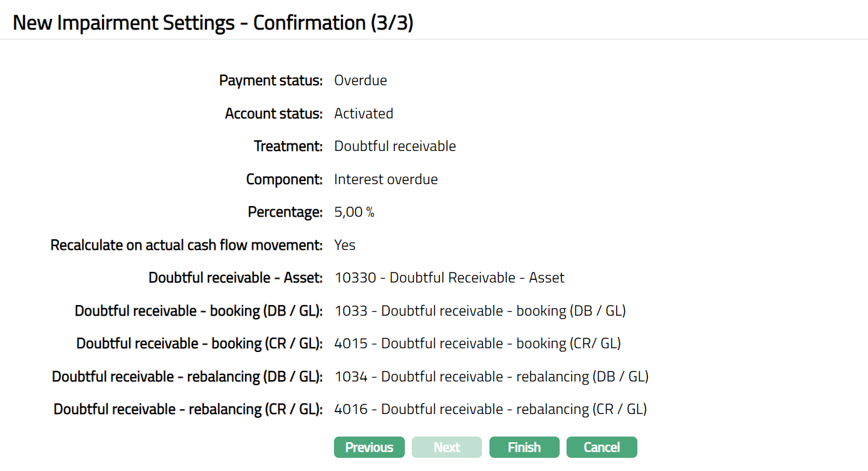The height and width of the screenshot is (471, 868).
Task: Click the 'Account status:' field label
Action: pyautogui.click(x=274, y=114)
